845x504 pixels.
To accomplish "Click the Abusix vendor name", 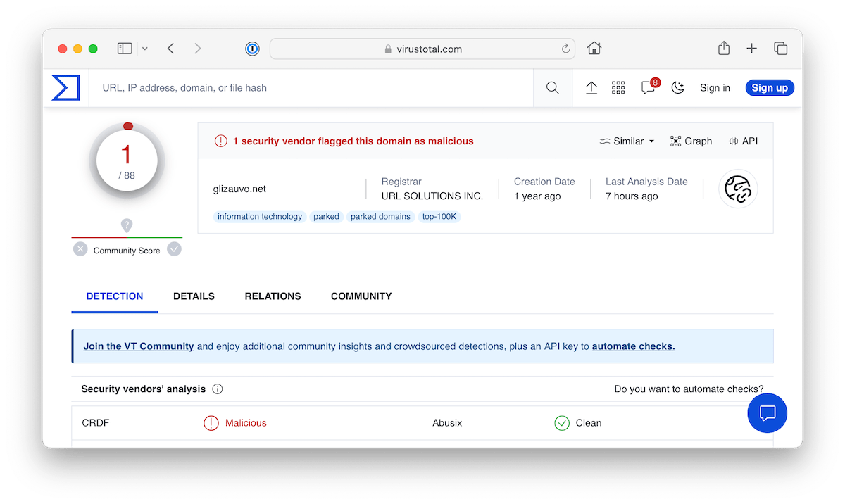I will [x=447, y=423].
